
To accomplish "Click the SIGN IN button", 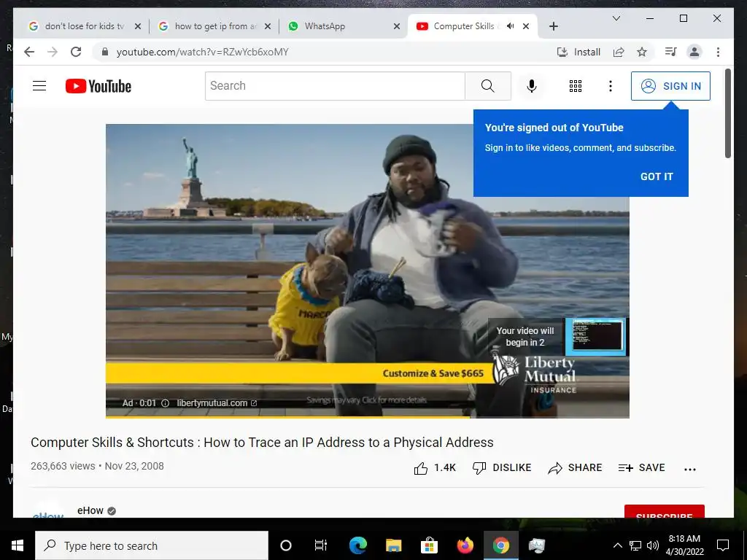I will (670, 86).
